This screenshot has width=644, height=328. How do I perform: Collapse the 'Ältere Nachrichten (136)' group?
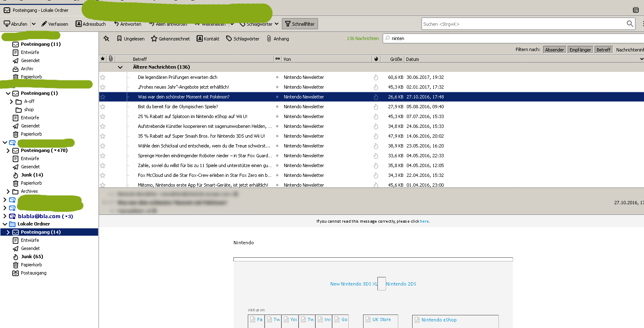[x=120, y=67]
